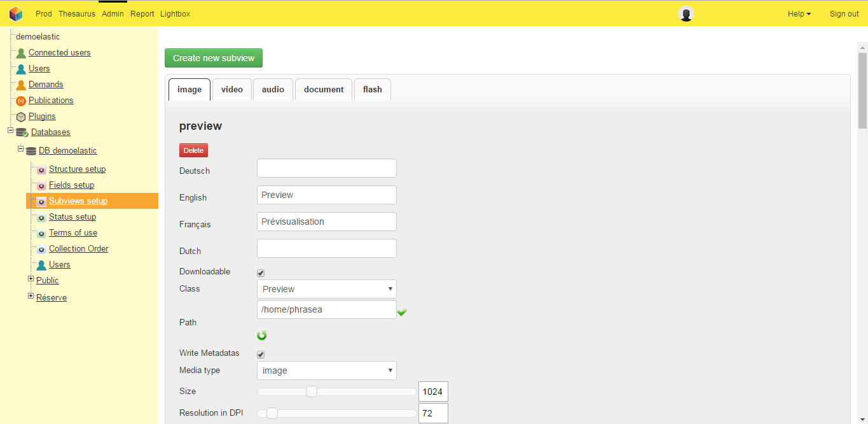Click the Size slider handle
The image size is (868, 424).
click(x=312, y=392)
